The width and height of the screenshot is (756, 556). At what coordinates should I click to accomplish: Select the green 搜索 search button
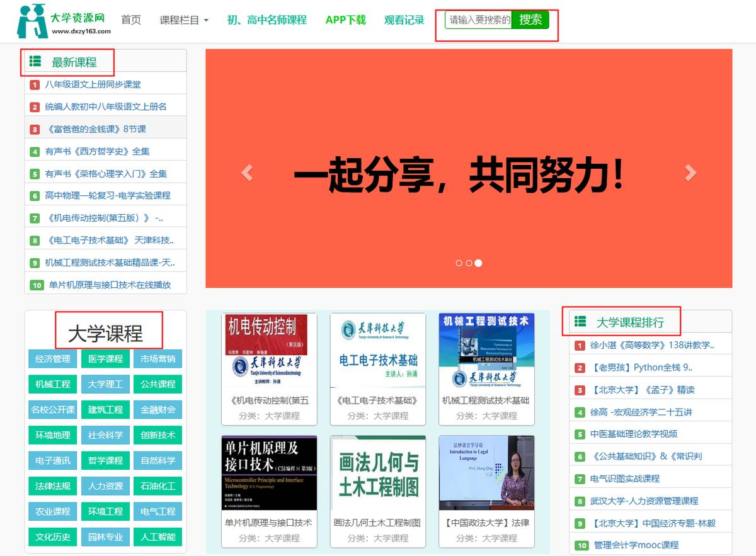click(x=530, y=21)
